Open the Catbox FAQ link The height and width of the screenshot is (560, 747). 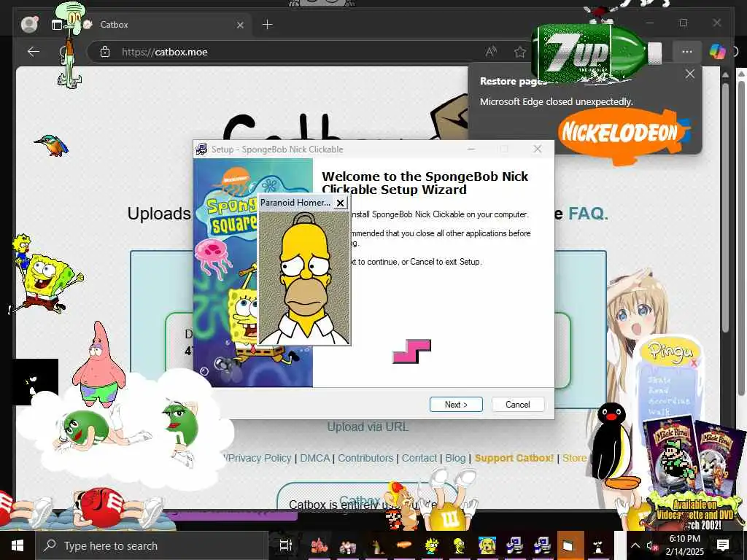[x=588, y=214]
